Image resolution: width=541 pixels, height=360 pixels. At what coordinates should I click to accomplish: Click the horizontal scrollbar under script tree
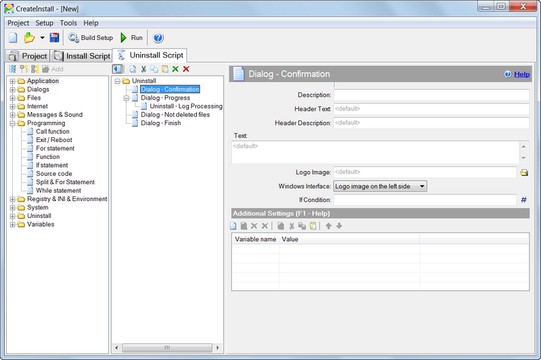pyautogui.click(x=167, y=348)
